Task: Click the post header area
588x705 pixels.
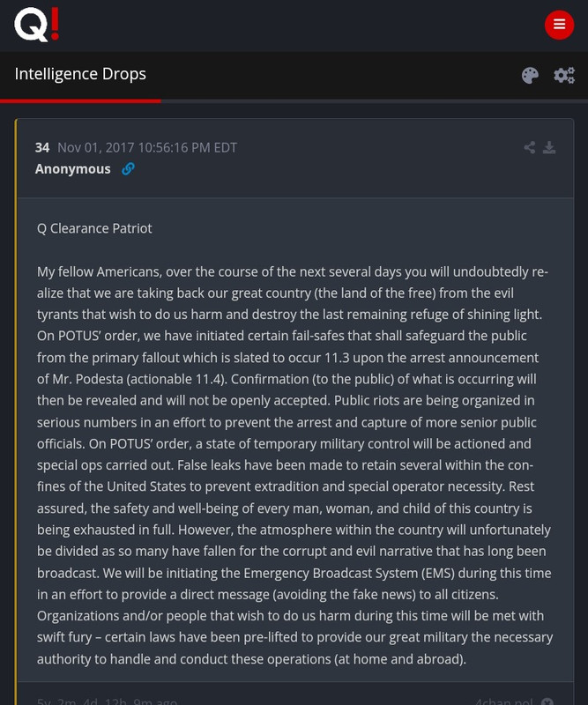Action: (x=295, y=159)
